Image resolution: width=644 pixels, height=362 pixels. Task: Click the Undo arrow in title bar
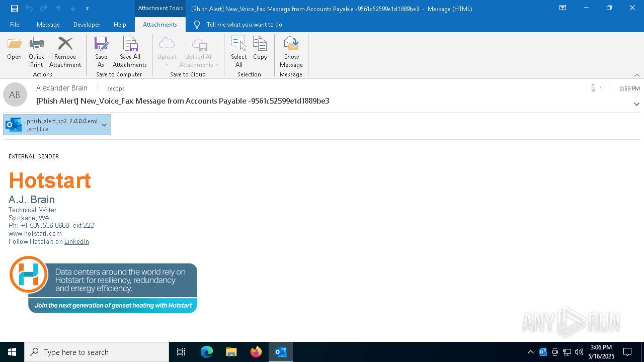point(29,9)
